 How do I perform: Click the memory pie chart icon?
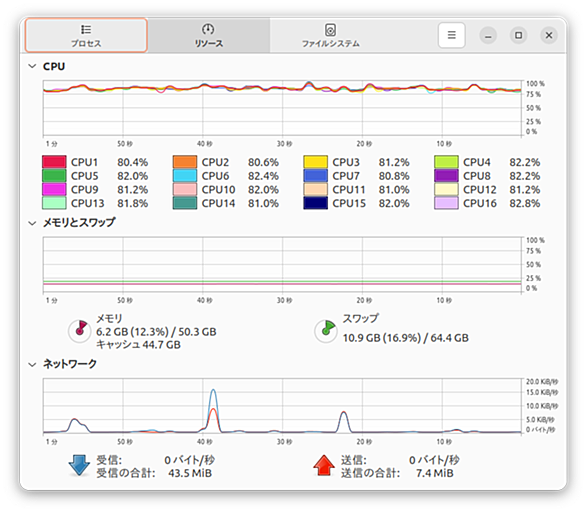coord(80,330)
